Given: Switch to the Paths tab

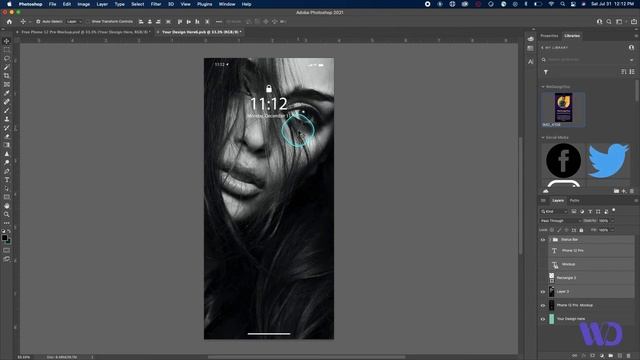Looking at the screenshot, I should click(575, 200).
